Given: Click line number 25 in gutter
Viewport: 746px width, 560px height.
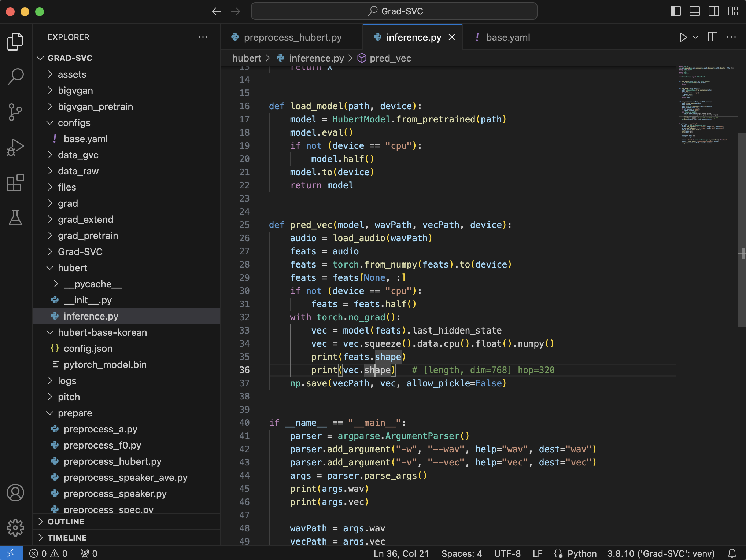Looking at the screenshot, I should [244, 225].
